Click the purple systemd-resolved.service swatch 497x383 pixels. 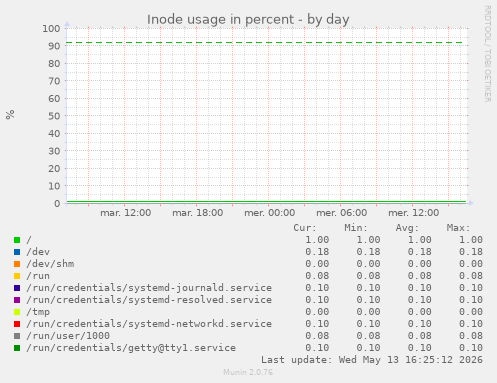(x=17, y=300)
